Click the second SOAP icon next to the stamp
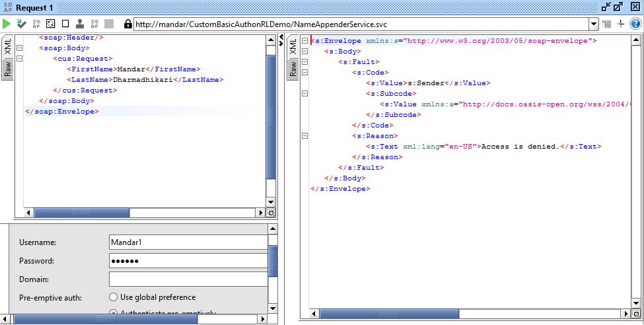Image resolution: width=644 pixels, height=325 pixels. click(x=94, y=24)
